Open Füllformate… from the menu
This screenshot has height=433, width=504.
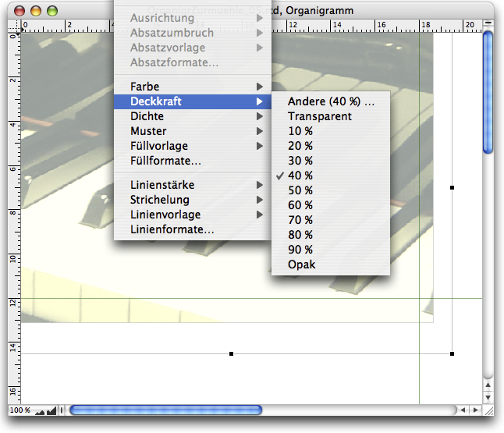[x=165, y=161]
